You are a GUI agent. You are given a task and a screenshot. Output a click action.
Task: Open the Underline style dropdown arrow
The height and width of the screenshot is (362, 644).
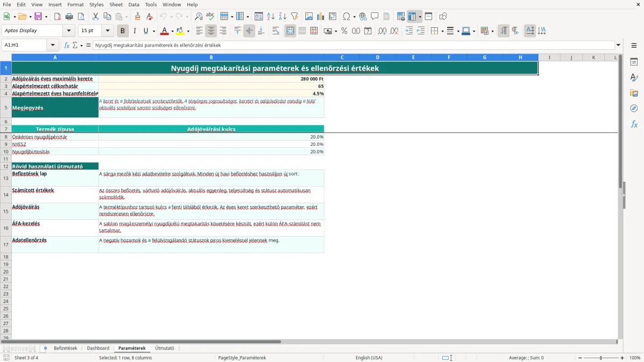153,31
